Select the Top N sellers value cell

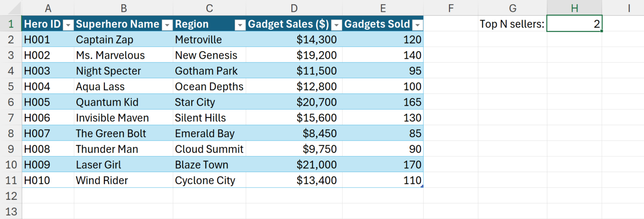click(x=574, y=24)
